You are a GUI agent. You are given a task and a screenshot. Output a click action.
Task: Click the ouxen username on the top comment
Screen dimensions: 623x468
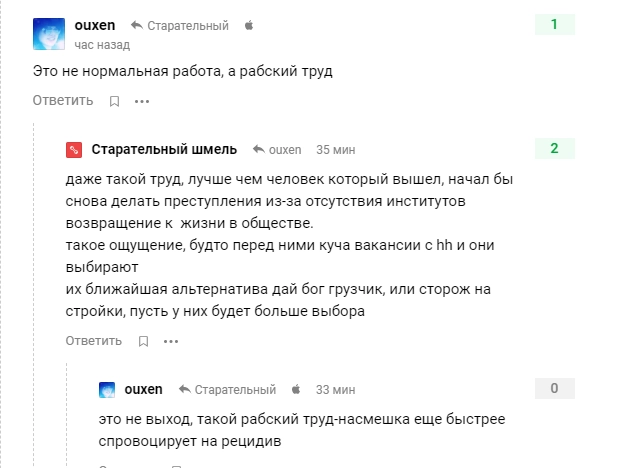(x=96, y=25)
